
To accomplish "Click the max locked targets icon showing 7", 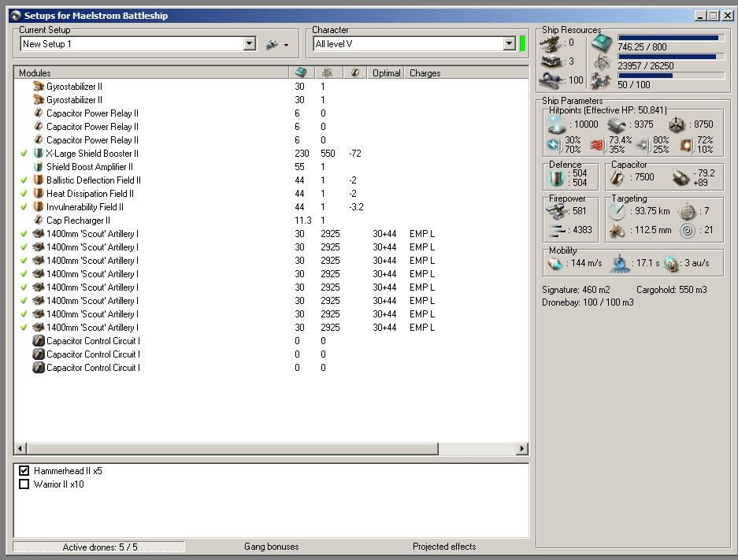I will pos(687,212).
